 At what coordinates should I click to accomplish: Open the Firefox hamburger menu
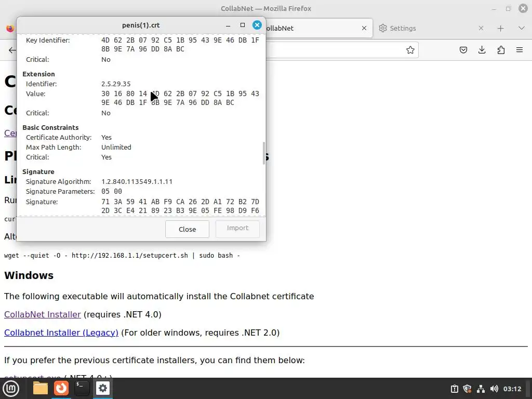point(520,50)
